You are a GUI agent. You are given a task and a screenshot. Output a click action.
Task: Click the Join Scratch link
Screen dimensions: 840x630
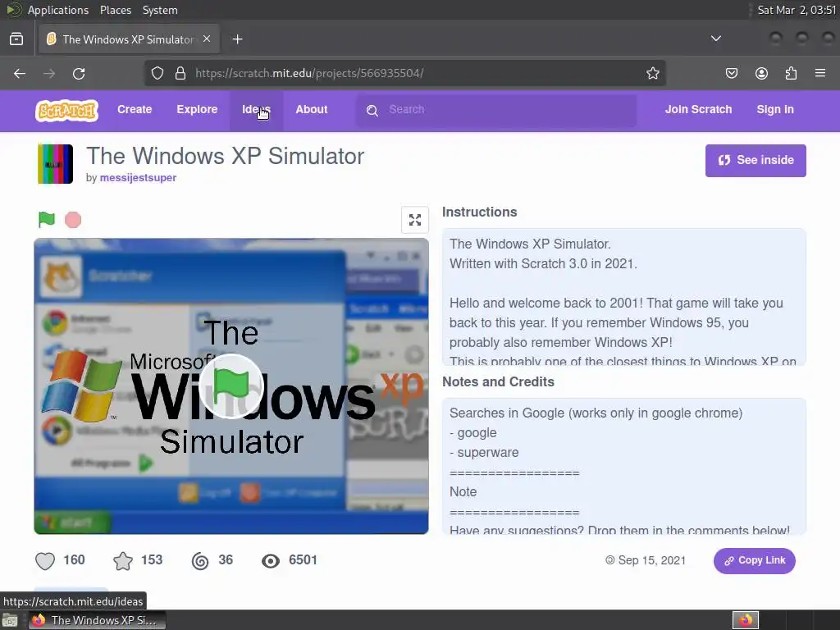tap(698, 109)
